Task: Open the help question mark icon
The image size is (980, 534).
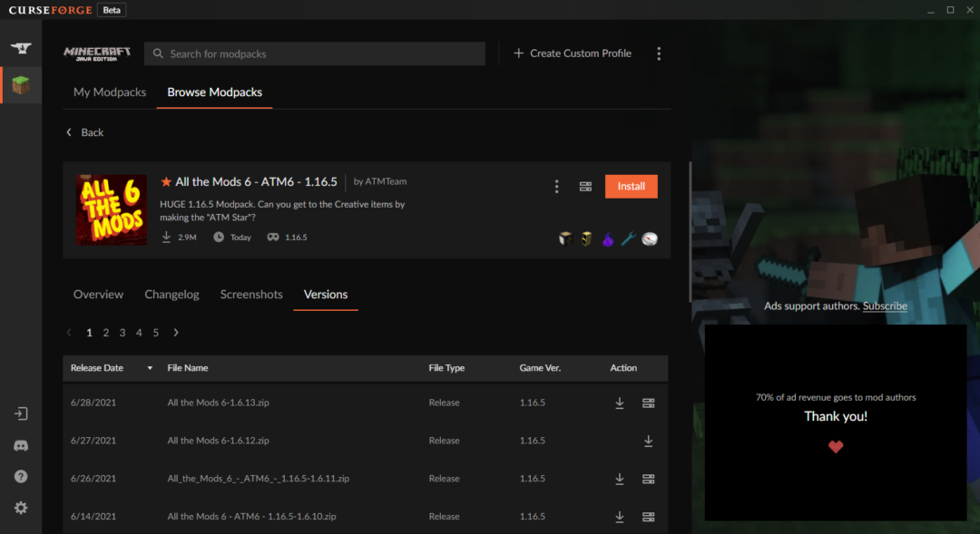Action: pos(21,477)
